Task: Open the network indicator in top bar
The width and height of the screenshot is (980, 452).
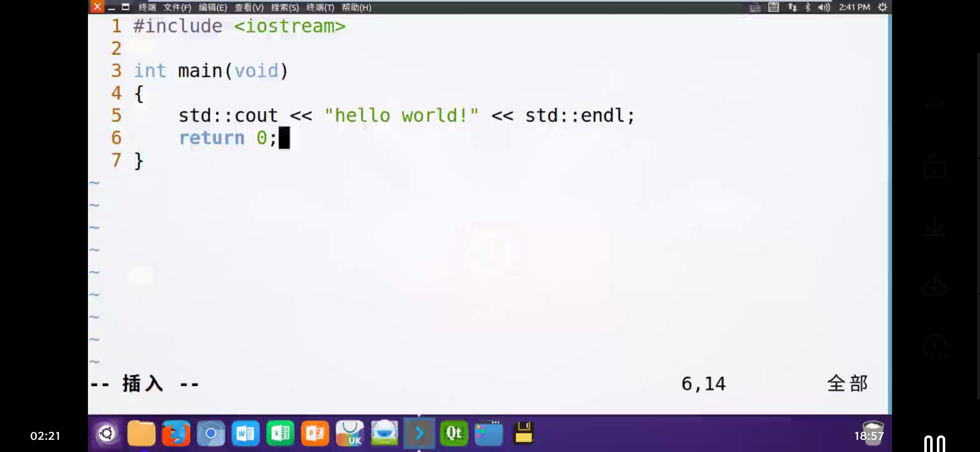Action: (792, 8)
